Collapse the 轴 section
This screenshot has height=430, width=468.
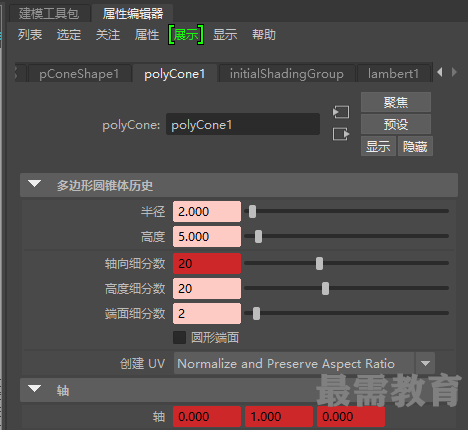[x=34, y=389]
